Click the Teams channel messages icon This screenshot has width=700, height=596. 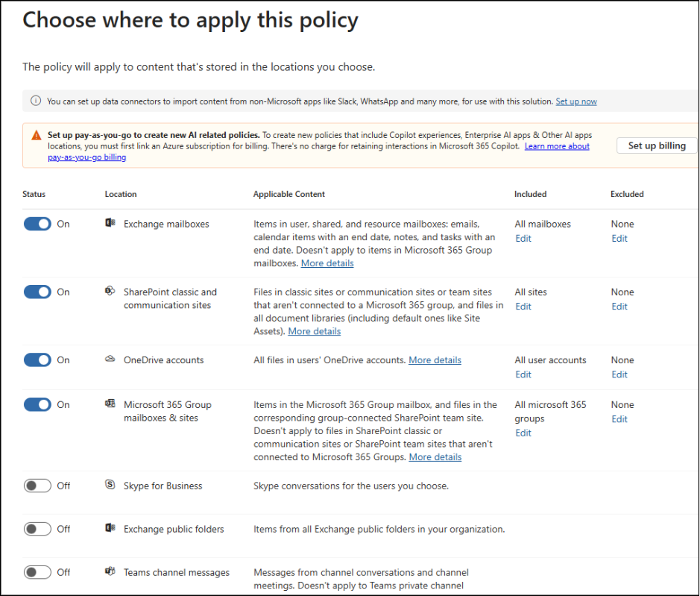pos(110,571)
